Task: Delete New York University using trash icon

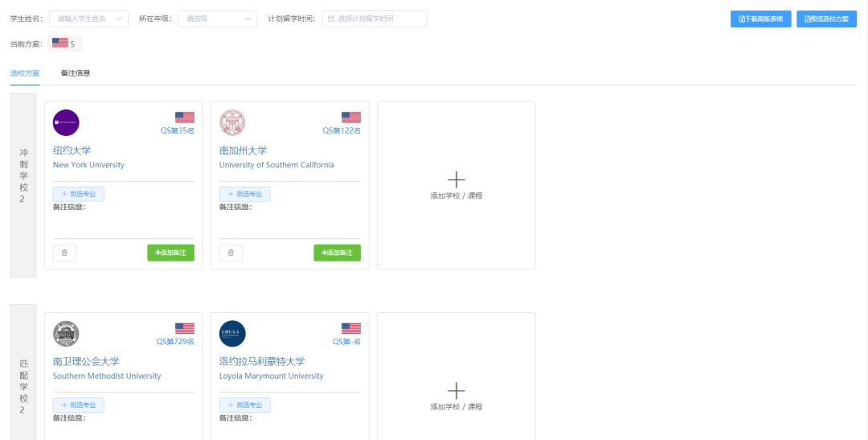Action: click(64, 253)
